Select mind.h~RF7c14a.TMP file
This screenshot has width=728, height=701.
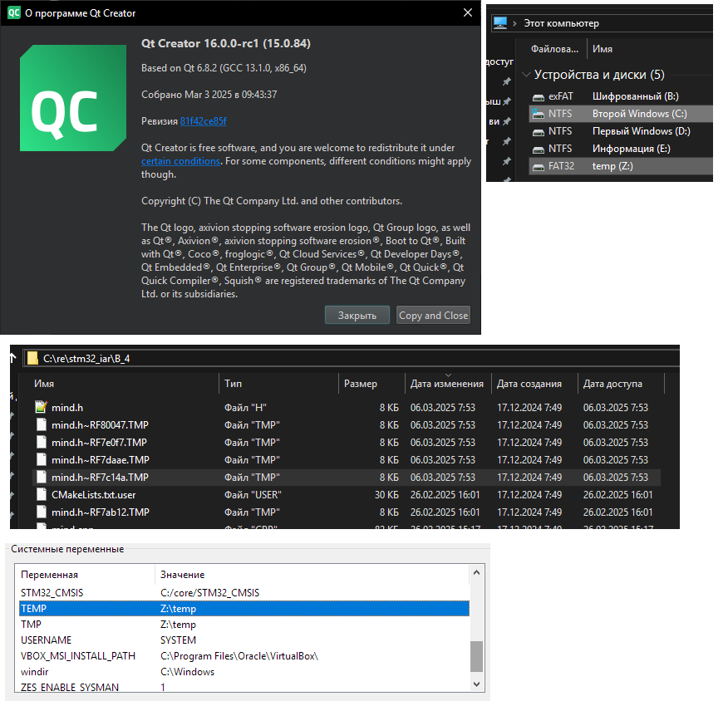(x=347, y=478)
